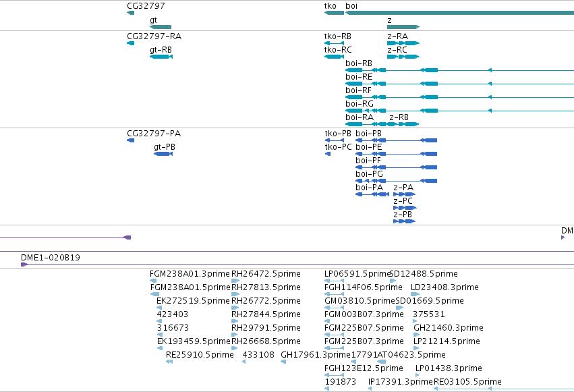Click the tko-RC transcript
The height and width of the screenshot is (392, 574).
point(334,57)
